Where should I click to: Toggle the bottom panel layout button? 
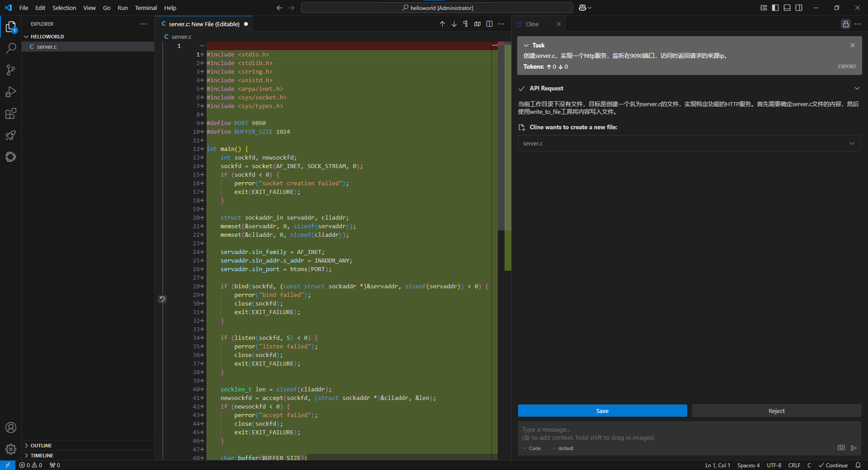click(x=787, y=8)
